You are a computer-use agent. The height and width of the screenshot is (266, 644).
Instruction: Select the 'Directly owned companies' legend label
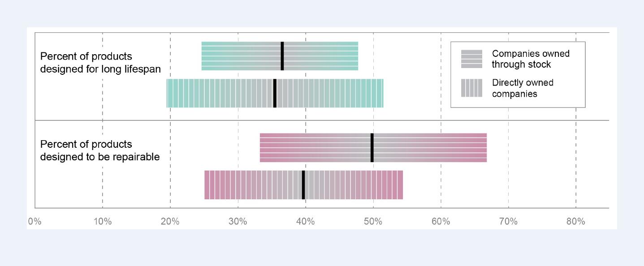tap(523, 88)
